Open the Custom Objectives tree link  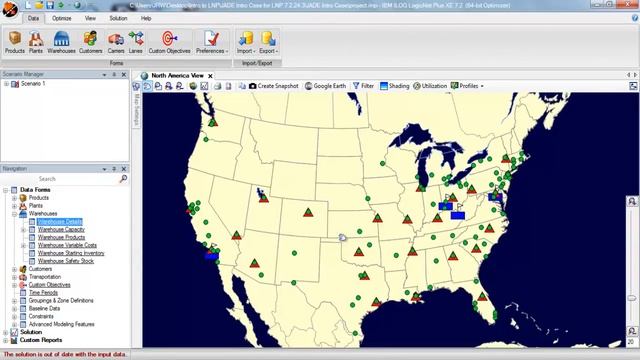click(49, 285)
